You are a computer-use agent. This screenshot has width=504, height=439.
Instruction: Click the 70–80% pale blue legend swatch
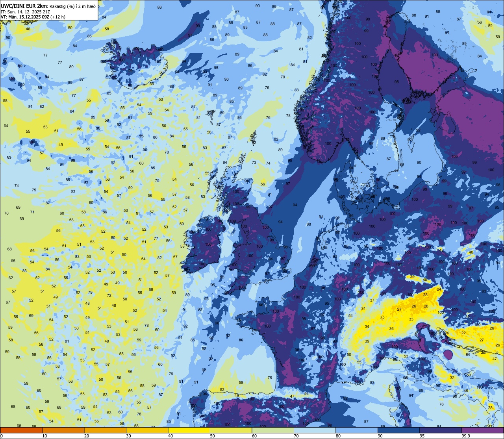315,430
